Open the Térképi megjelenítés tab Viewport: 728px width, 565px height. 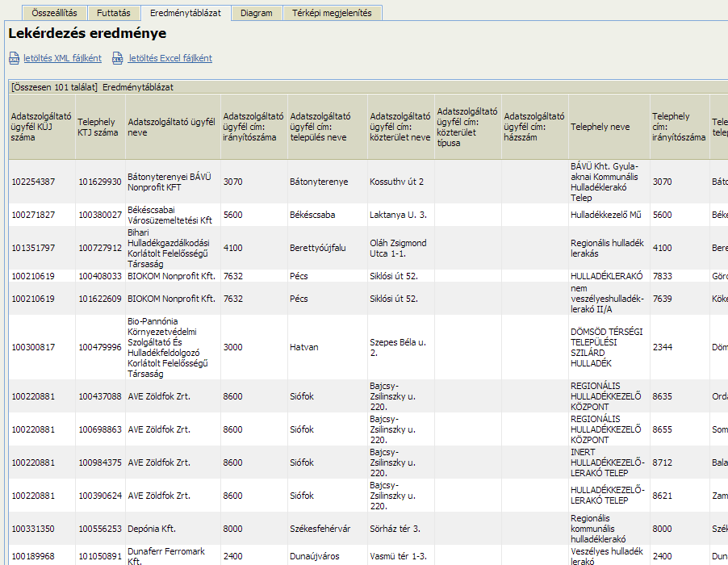(x=332, y=13)
